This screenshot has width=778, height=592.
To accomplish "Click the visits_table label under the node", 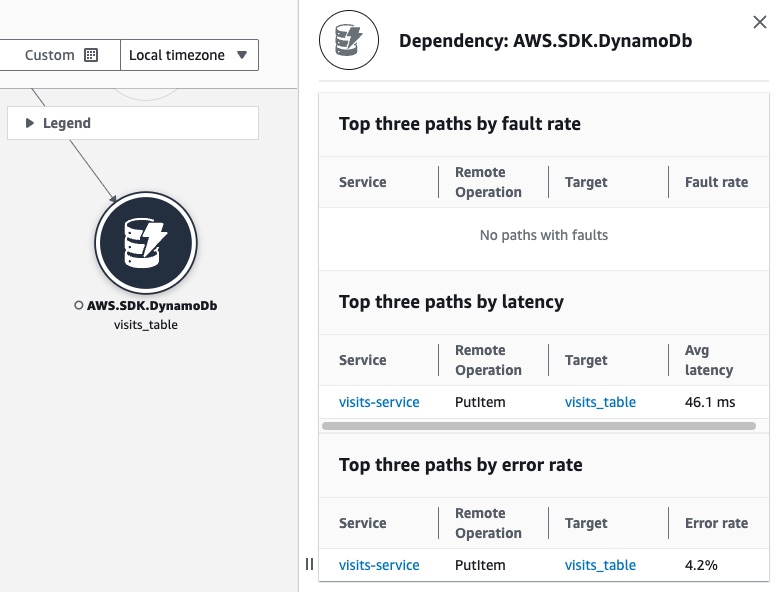I will click(146, 324).
